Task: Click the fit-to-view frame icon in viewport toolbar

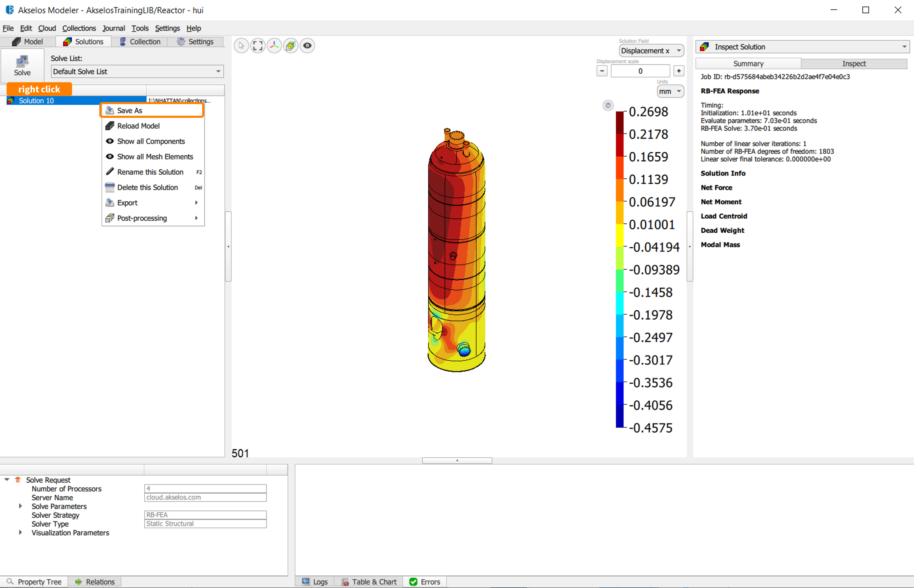Action: coord(258,46)
